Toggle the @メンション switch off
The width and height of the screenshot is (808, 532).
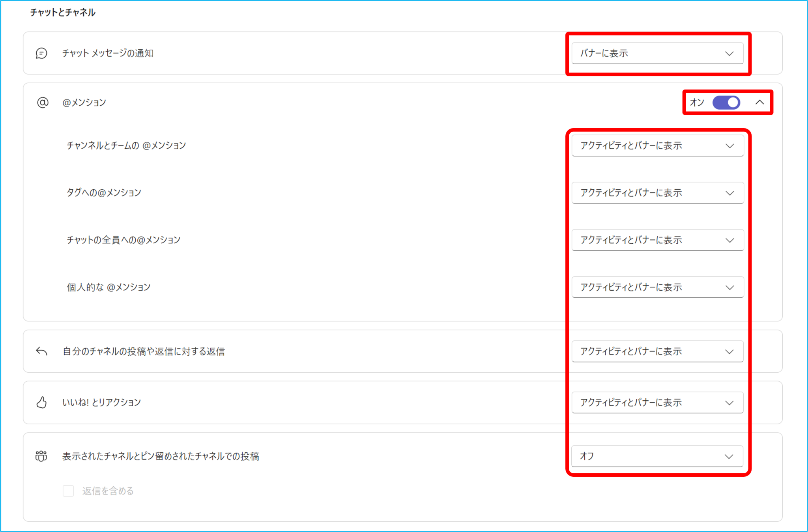tap(726, 103)
